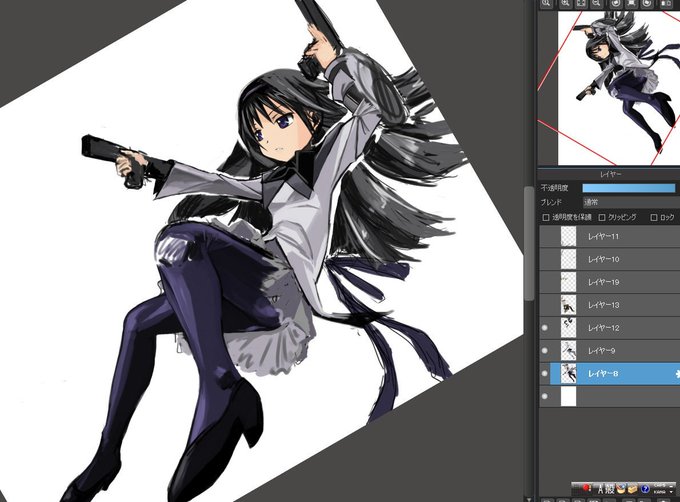Click the レイヤー9 thumbnail
The image size is (680, 502).
[569, 351]
